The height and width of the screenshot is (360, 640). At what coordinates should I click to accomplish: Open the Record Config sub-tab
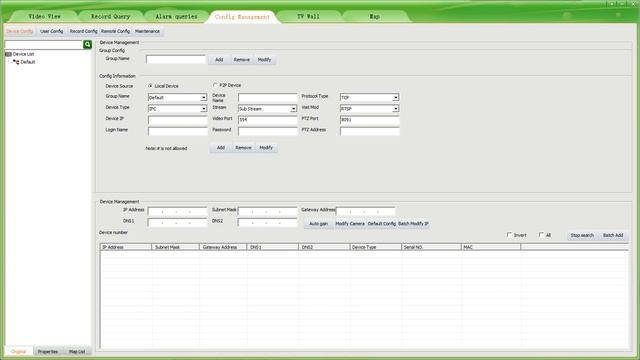(83, 31)
